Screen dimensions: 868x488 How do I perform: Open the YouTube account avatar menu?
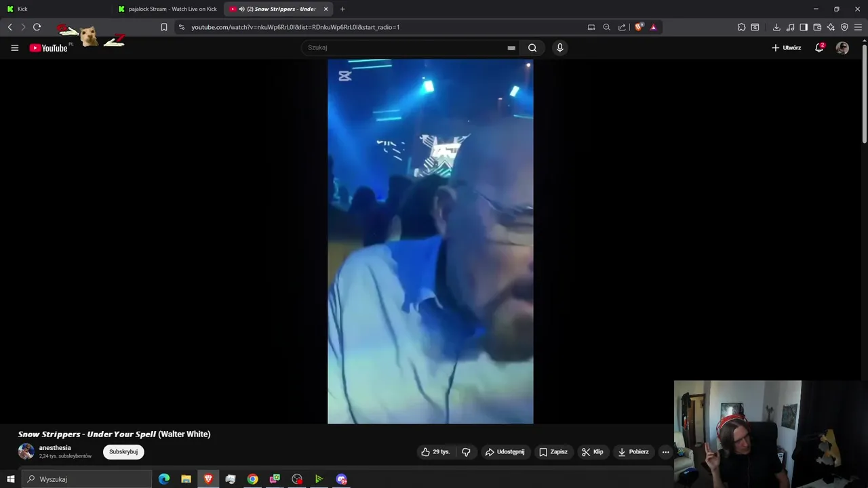tap(842, 47)
